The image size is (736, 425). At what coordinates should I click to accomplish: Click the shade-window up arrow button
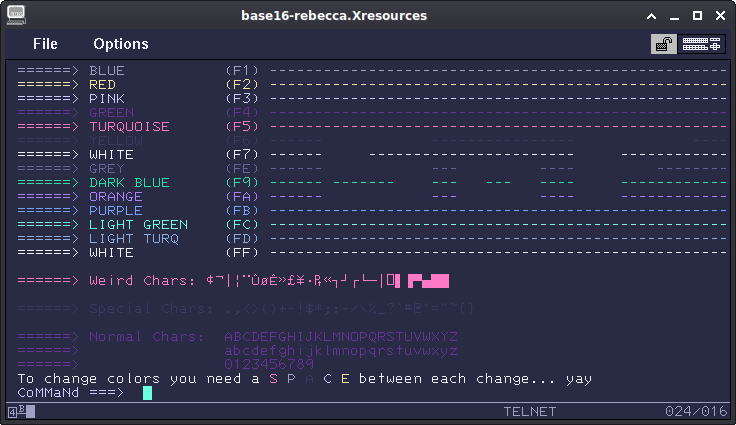[x=652, y=16]
